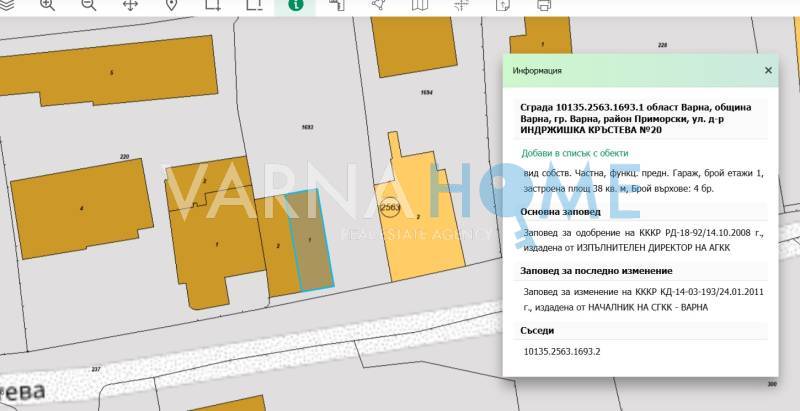
Task: Toggle the green information tool
Action: tap(295, 5)
